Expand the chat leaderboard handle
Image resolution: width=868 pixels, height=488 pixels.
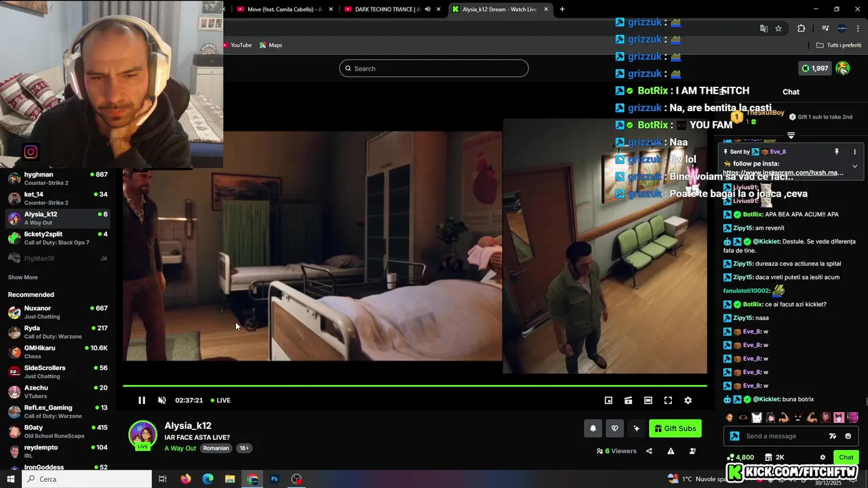(791, 136)
